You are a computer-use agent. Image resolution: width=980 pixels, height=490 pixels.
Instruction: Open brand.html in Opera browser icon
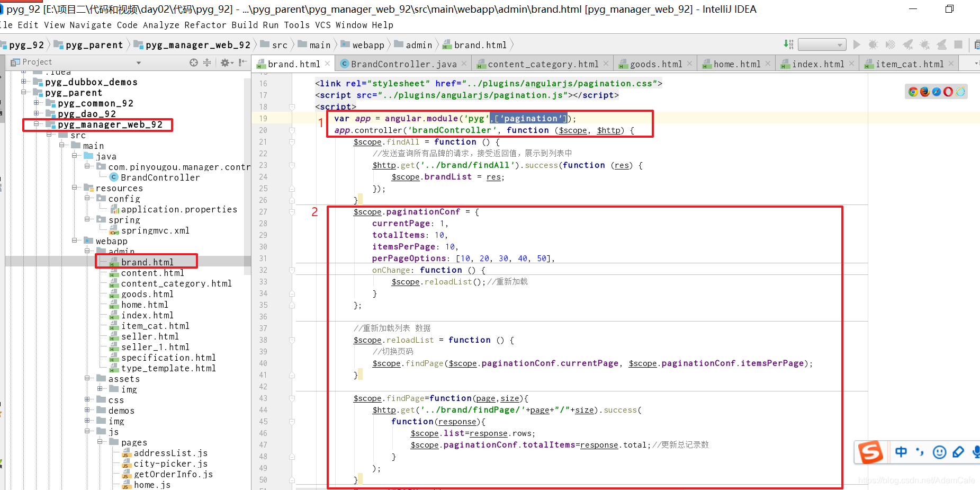click(x=948, y=92)
